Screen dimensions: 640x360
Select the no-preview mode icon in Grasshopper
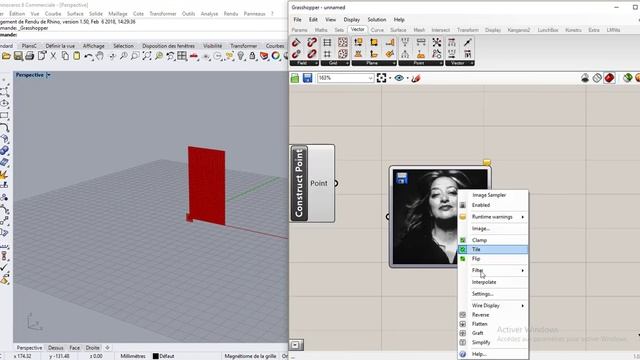(585, 78)
